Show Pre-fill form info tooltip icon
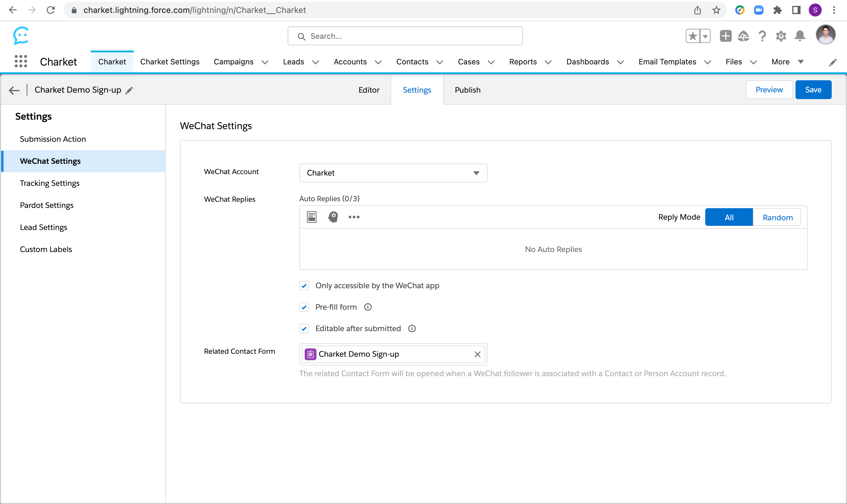Image resolution: width=847 pixels, height=504 pixels. pyautogui.click(x=368, y=307)
